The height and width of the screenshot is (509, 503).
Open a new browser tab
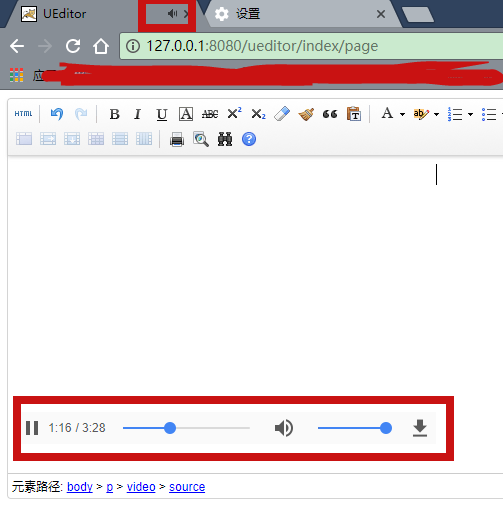pos(418,15)
